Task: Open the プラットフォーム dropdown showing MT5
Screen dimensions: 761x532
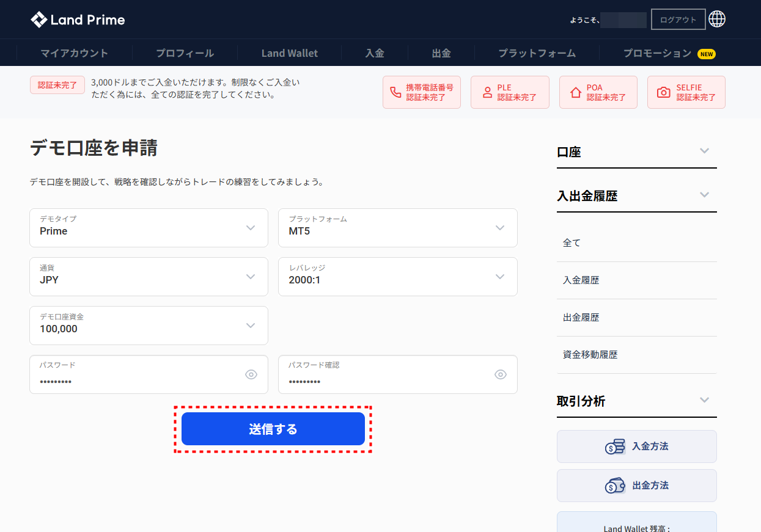Action: 398,228
